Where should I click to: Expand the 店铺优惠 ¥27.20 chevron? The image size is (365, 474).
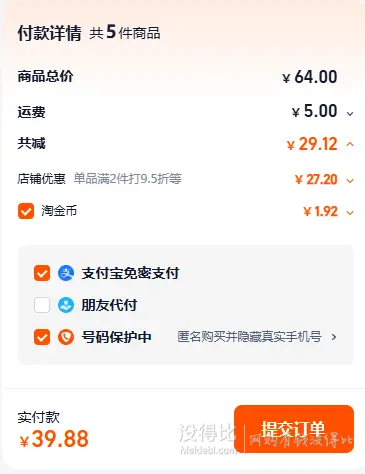[x=350, y=181]
